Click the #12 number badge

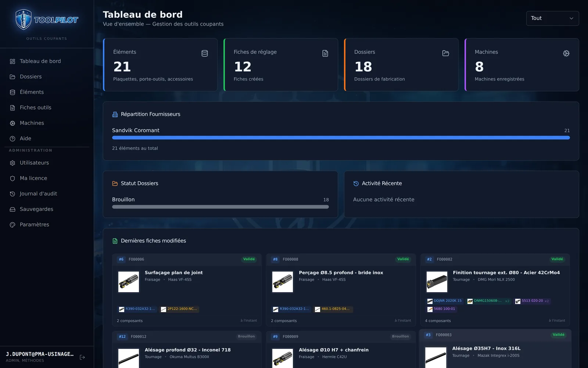[122, 337]
